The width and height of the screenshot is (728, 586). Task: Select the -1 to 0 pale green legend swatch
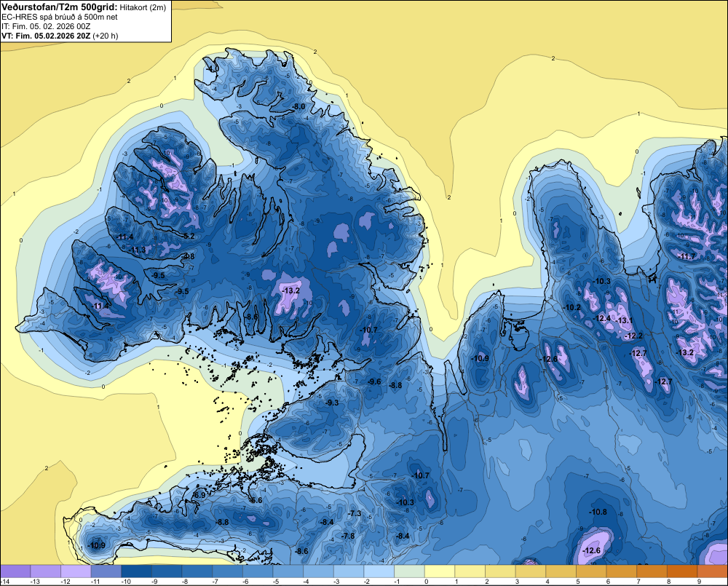pyautogui.click(x=409, y=571)
